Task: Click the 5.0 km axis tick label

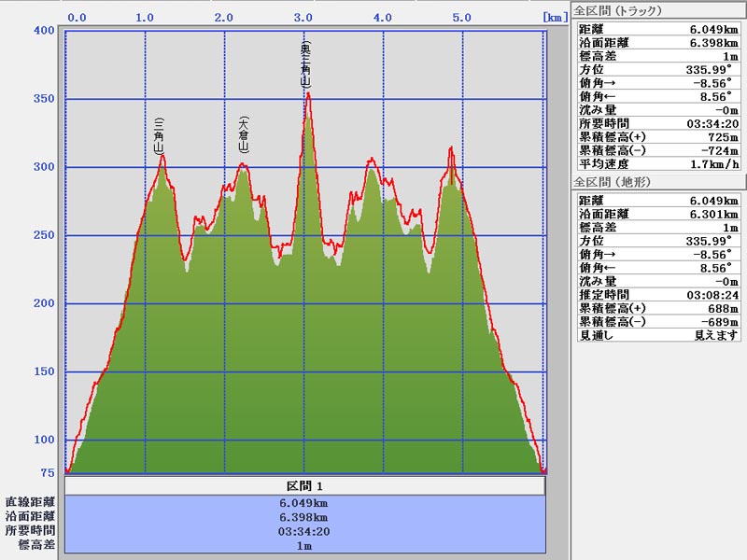Action: 461,18
